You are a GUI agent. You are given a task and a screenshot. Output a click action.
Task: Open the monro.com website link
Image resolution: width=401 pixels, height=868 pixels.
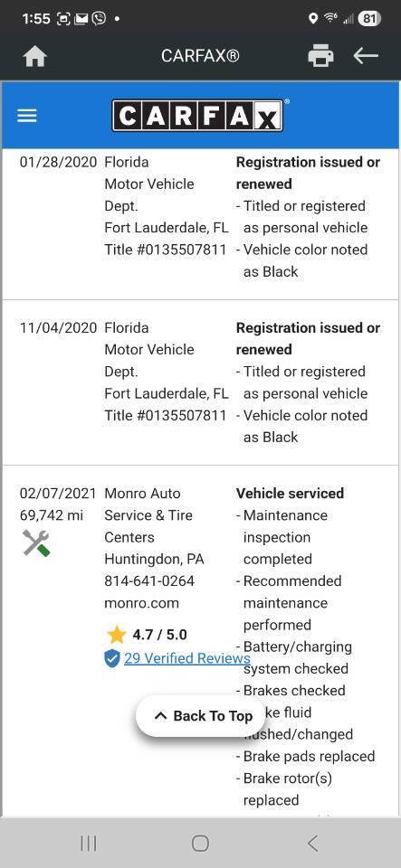point(142,603)
